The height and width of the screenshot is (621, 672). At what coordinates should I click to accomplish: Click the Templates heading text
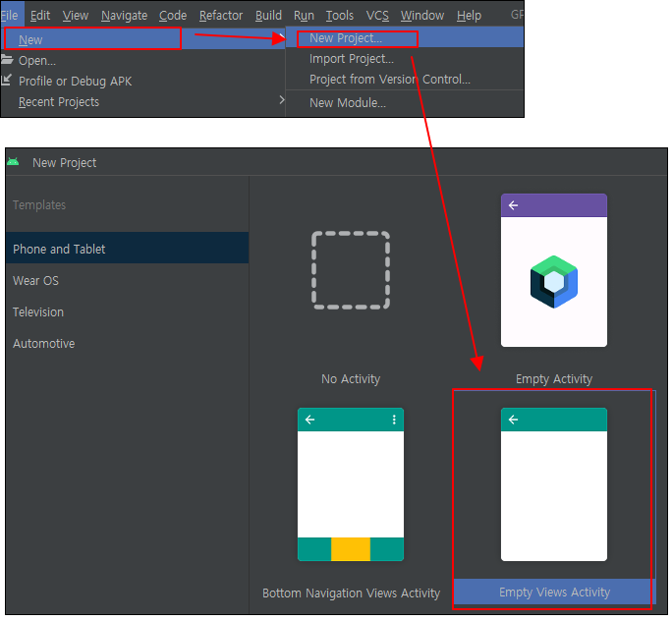(x=39, y=204)
